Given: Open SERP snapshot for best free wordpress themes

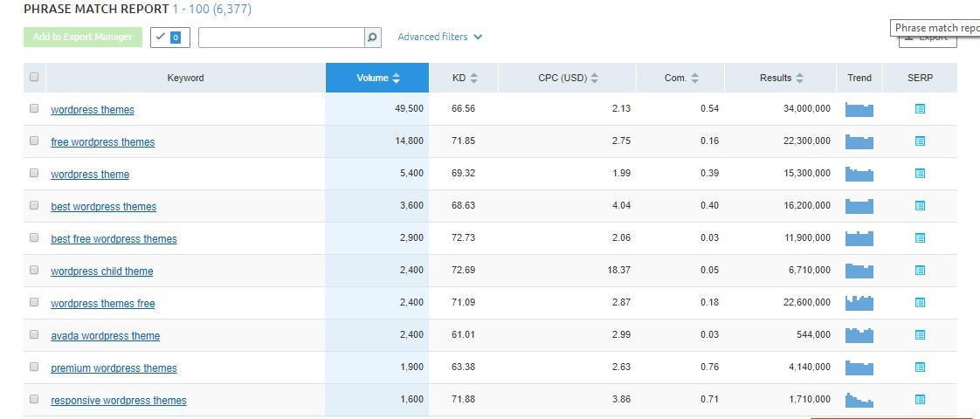Looking at the screenshot, I should (x=920, y=238).
